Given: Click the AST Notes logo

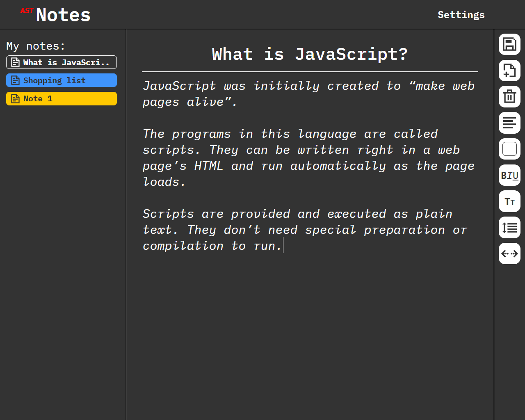Looking at the screenshot, I should point(55,15).
